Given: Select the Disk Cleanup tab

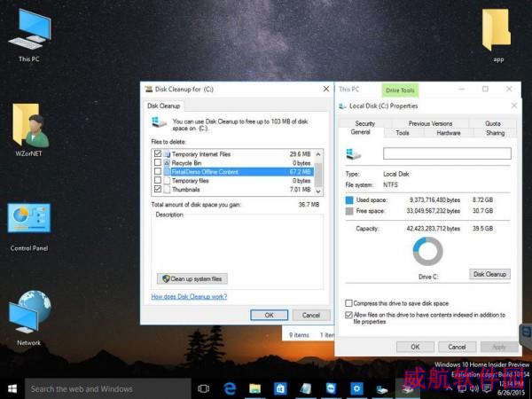Looking at the screenshot, I should pos(163,106).
